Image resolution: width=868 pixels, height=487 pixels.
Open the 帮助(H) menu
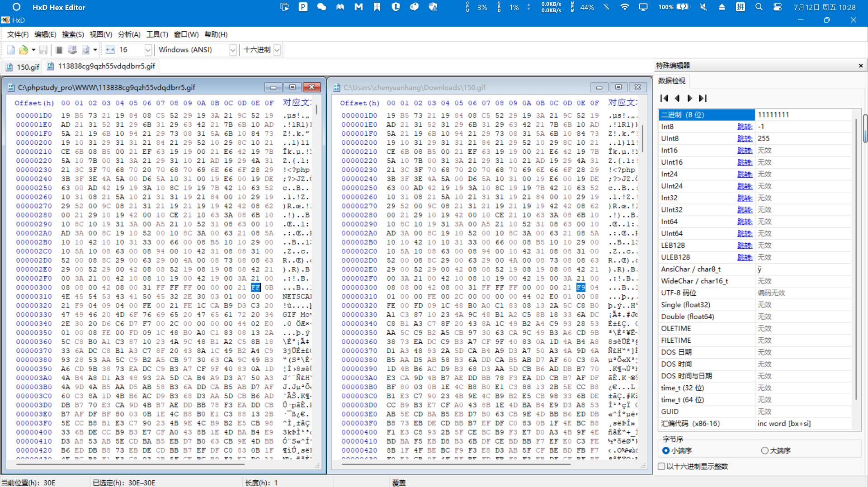pyautogui.click(x=216, y=34)
